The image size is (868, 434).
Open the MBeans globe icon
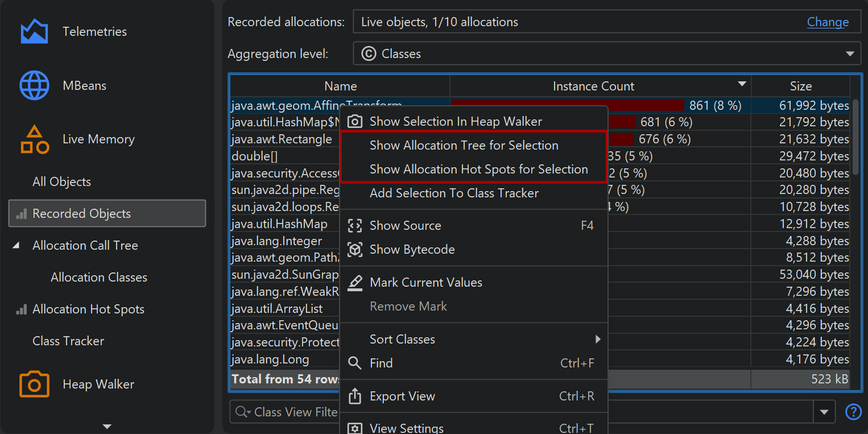(x=34, y=86)
